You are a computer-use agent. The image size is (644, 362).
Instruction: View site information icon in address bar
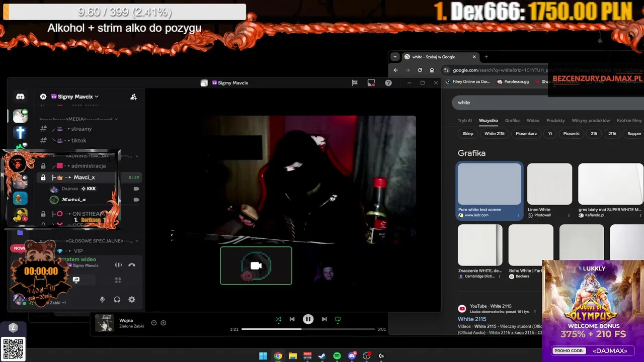tap(446, 70)
